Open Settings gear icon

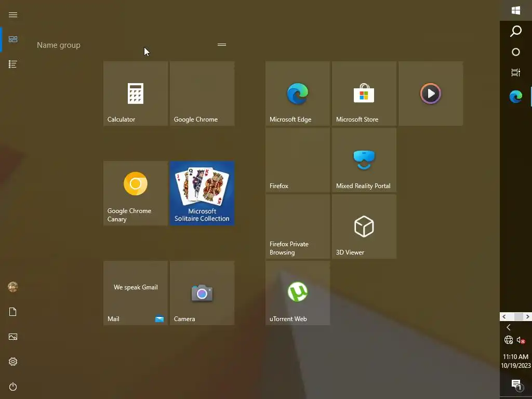click(13, 362)
